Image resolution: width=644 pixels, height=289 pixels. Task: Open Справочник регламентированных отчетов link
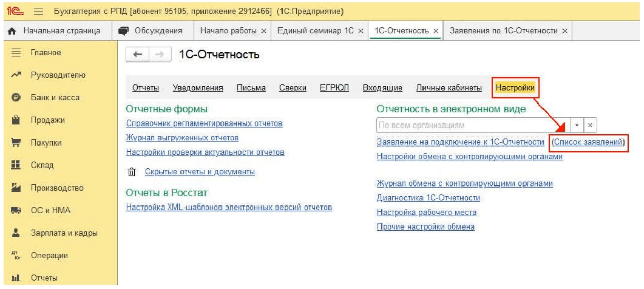click(x=204, y=124)
